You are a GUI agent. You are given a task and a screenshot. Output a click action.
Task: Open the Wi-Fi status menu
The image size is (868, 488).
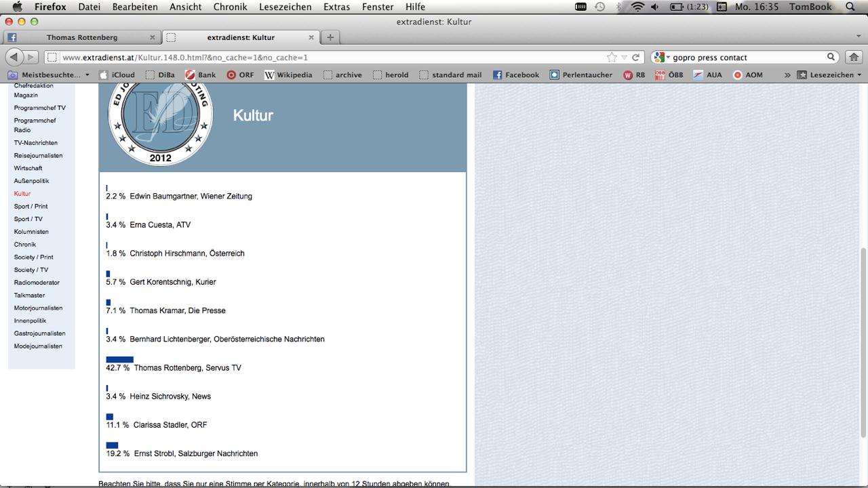637,7
